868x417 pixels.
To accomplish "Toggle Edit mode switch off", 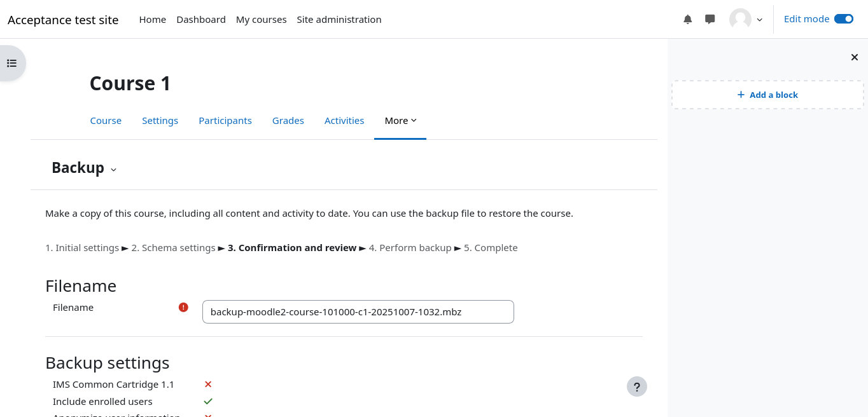I will (843, 19).
